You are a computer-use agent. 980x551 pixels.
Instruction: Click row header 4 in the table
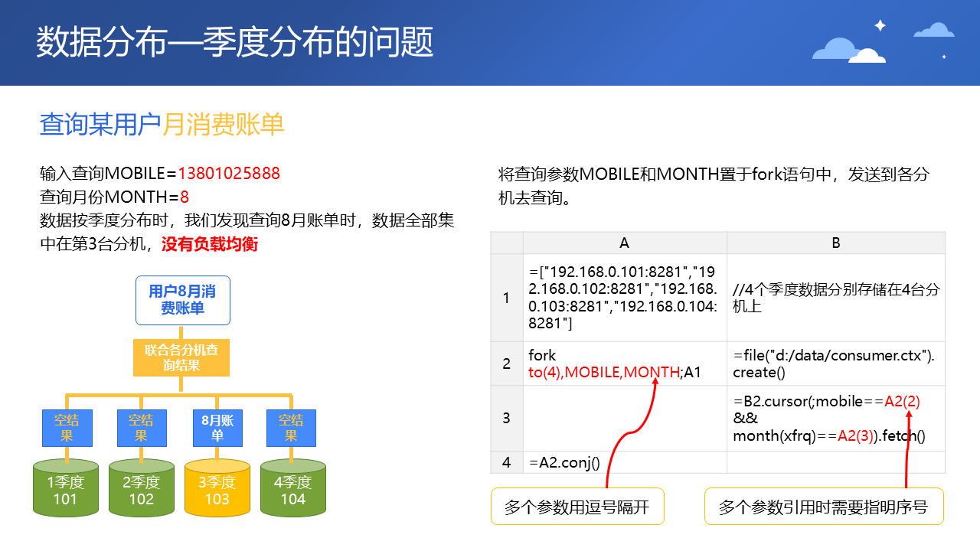tap(507, 462)
